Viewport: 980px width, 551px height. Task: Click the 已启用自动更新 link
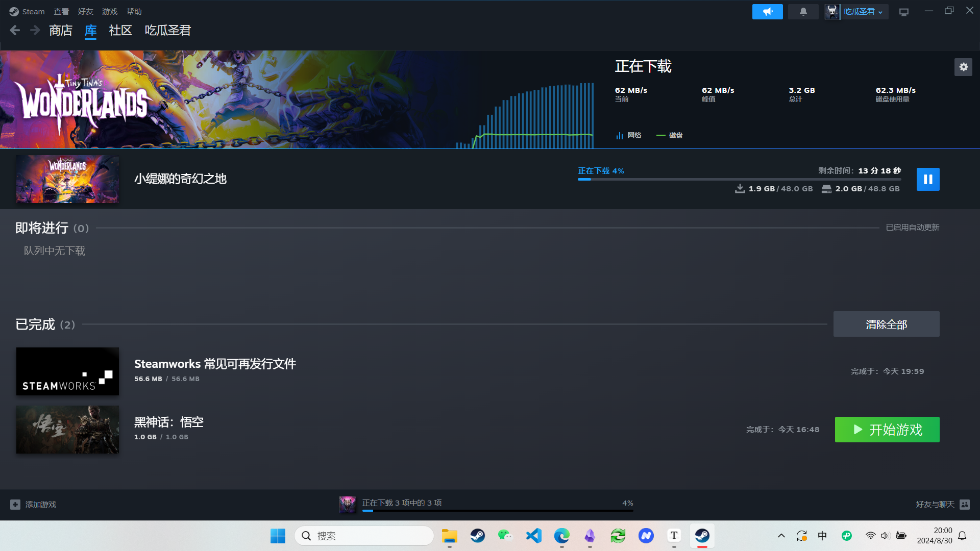tap(912, 228)
